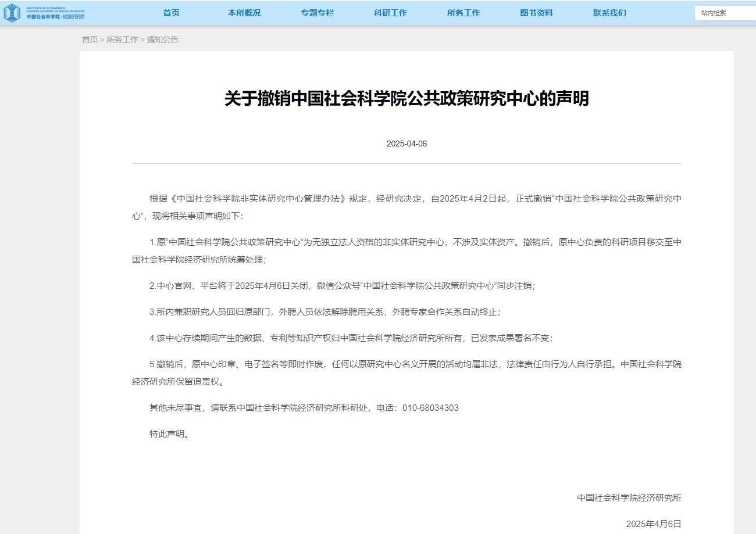The width and height of the screenshot is (756, 534).
Task: Go to 科研工作 in the navigation bar
Action: (390, 13)
